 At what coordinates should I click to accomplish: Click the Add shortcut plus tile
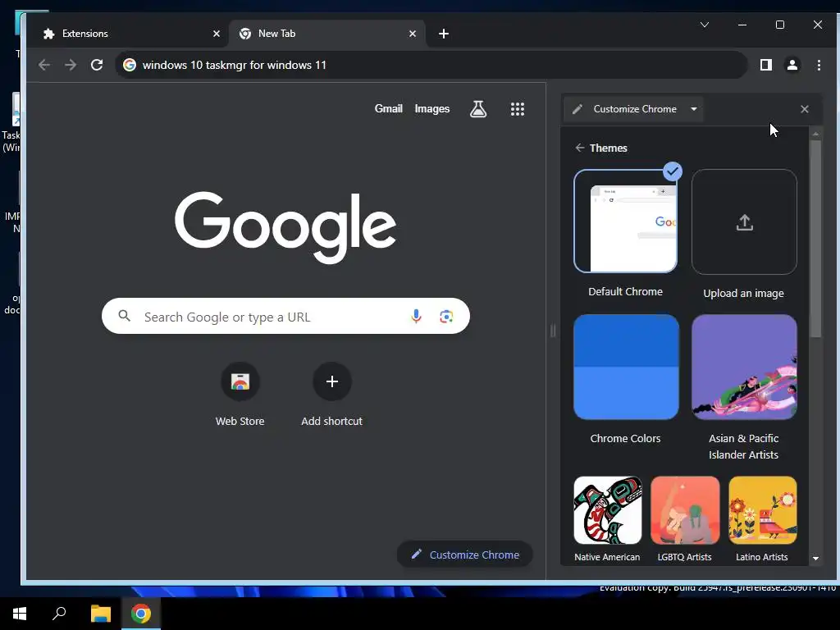tap(332, 381)
